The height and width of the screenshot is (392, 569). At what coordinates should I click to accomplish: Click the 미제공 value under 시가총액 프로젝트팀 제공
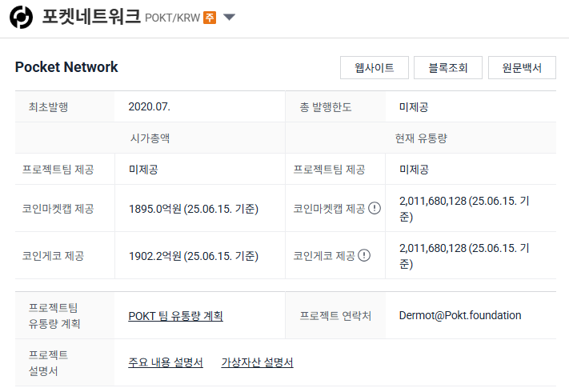[143, 170]
